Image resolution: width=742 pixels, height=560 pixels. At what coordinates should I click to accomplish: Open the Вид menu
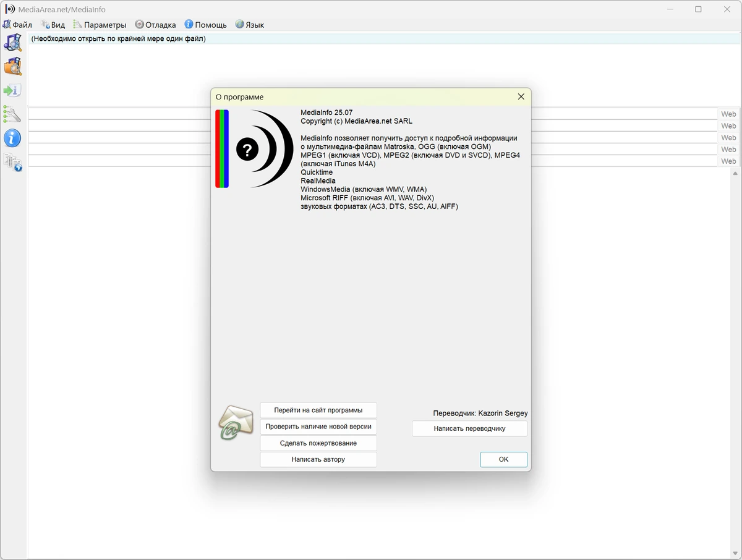pos(53,25)
